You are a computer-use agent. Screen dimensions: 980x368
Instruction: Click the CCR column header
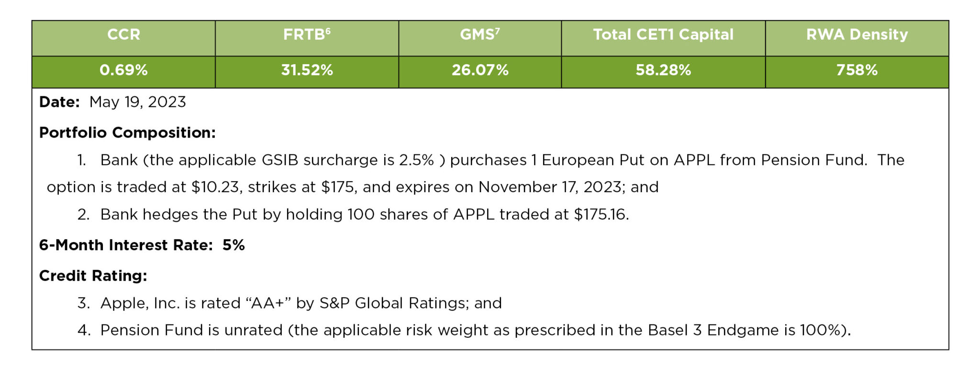tap(123, 34)
